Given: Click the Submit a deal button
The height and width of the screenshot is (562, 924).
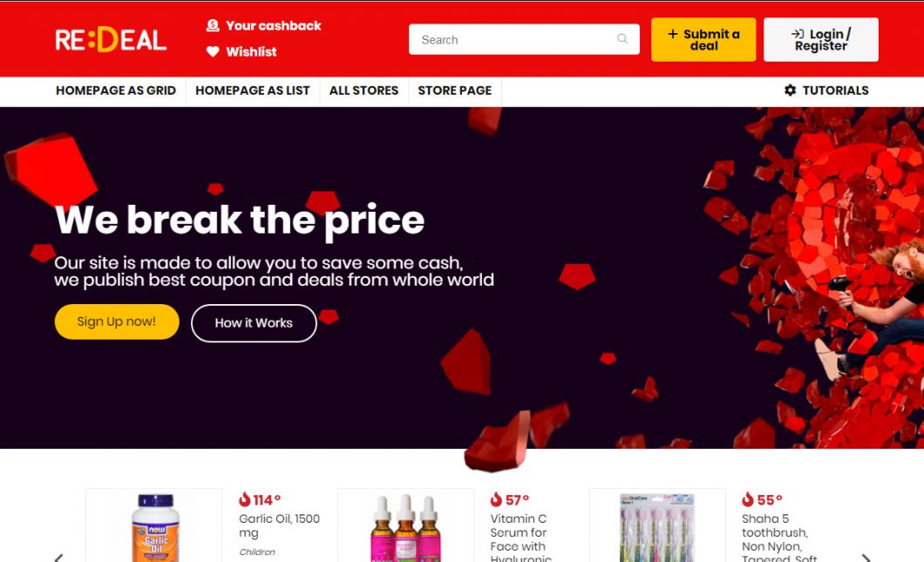Looking at the screenshot, I should pos(703,39).
